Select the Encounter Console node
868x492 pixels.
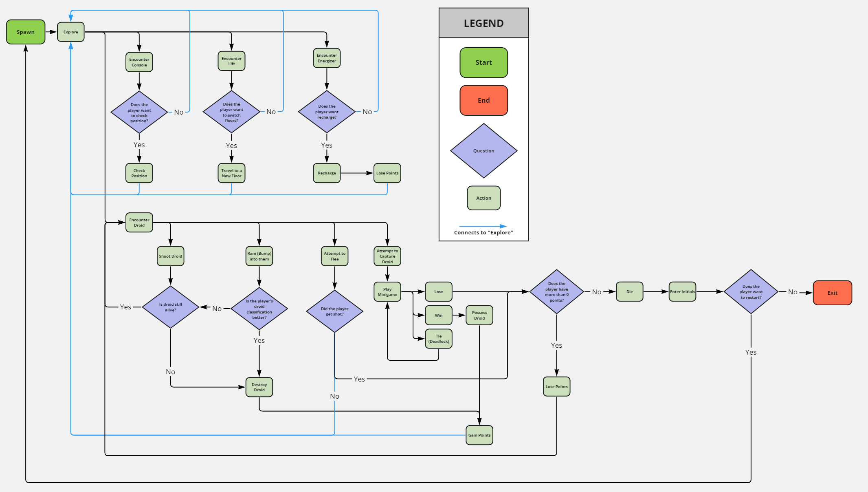tap(139, 62)
